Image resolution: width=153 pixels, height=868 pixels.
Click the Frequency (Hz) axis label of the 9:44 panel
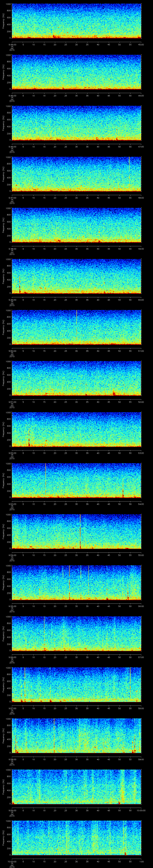(3, 21)
